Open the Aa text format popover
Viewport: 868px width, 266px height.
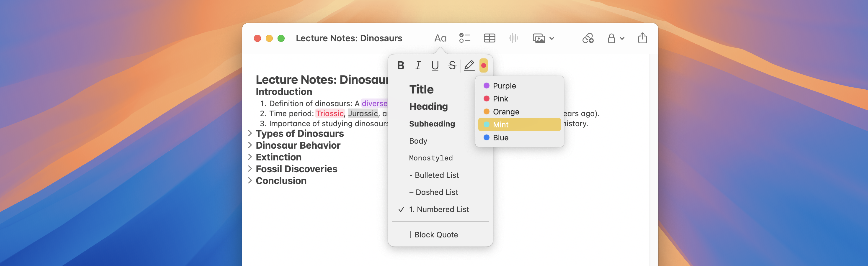440,38
